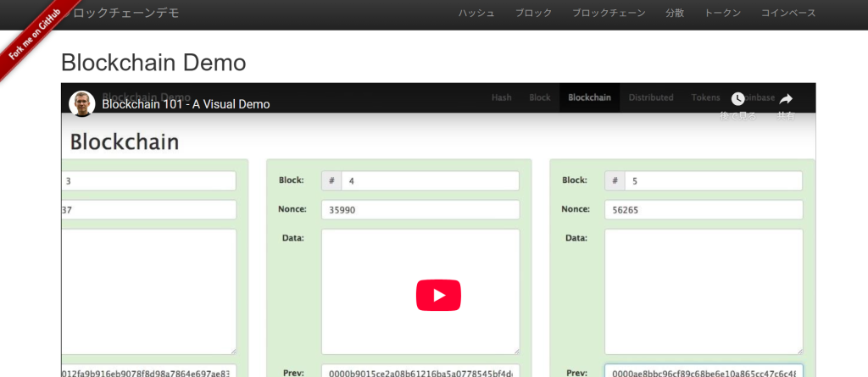Click the Block 5 number field
The image size is (868, 377).
[713, 180]
